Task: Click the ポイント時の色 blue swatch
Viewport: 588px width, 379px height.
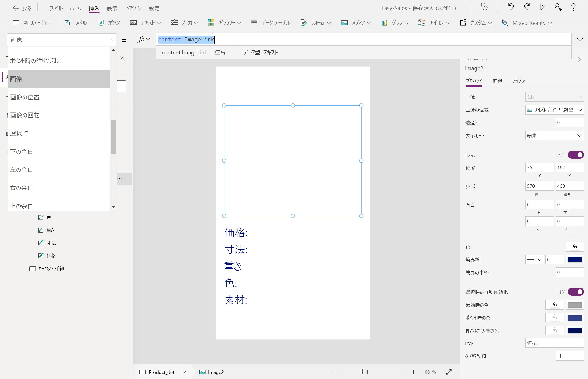Action: coord(575,318)
